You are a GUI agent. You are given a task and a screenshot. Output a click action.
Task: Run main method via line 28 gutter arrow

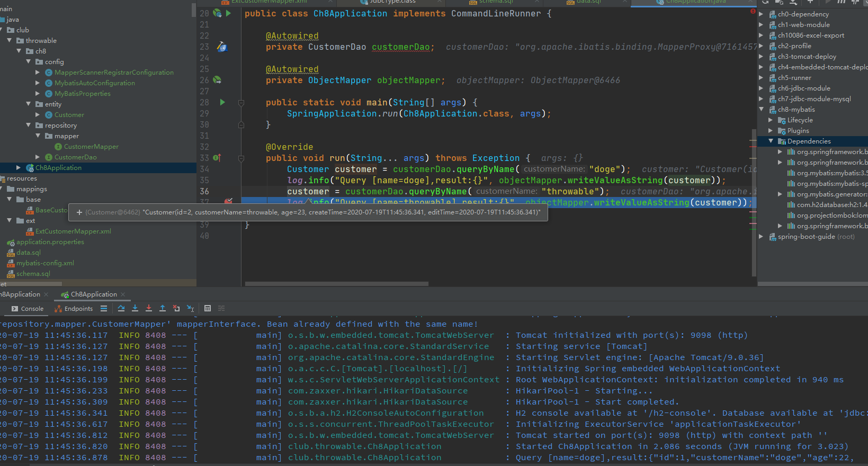222,102
